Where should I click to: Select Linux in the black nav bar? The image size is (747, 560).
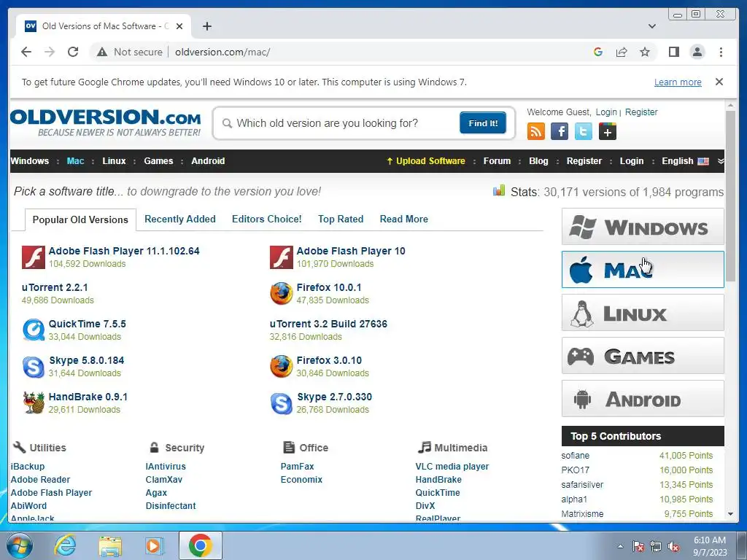114,161
